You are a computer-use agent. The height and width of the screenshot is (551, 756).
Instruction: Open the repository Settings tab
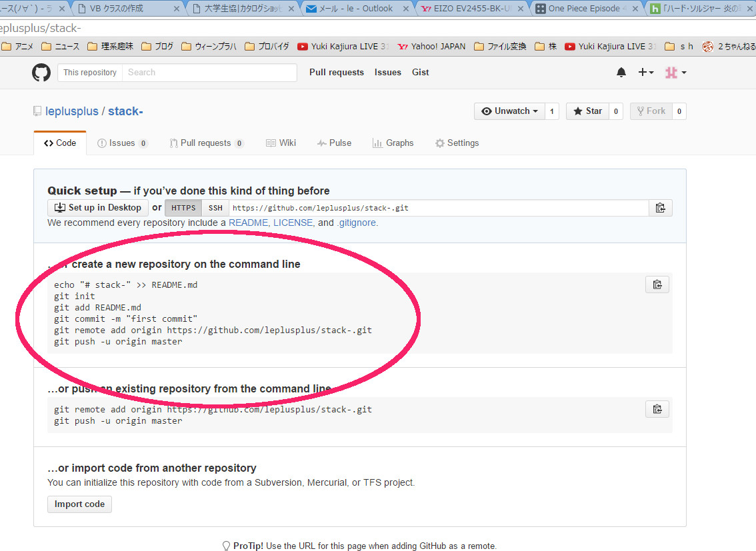point(457,143)
